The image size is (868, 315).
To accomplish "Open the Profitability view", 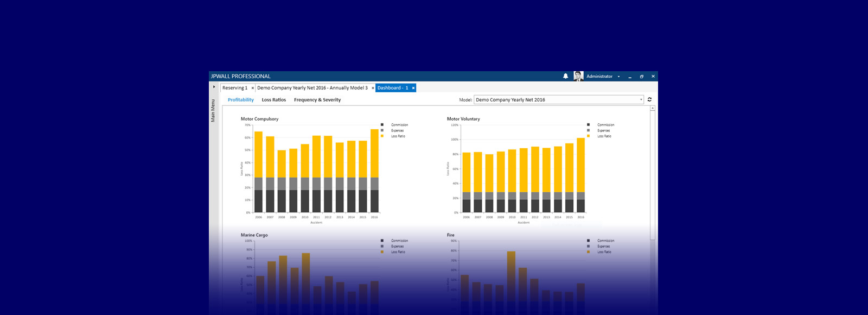I will 241,100.
